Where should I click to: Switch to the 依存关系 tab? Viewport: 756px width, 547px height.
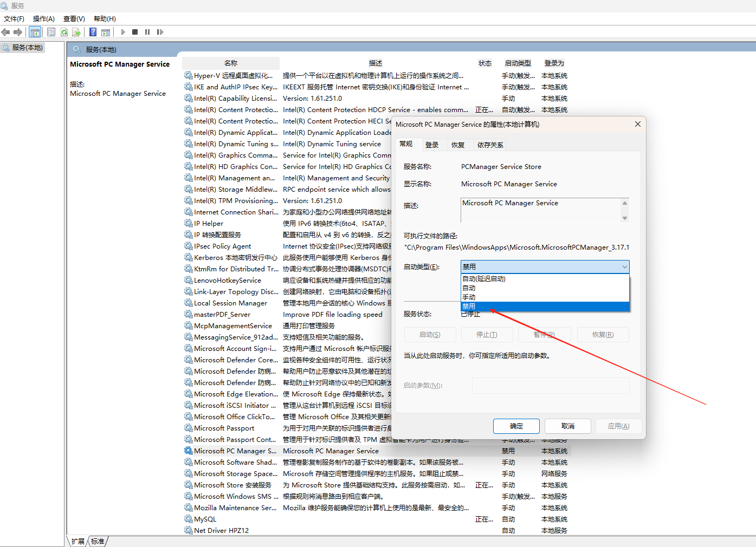click(x=490, y=145)
